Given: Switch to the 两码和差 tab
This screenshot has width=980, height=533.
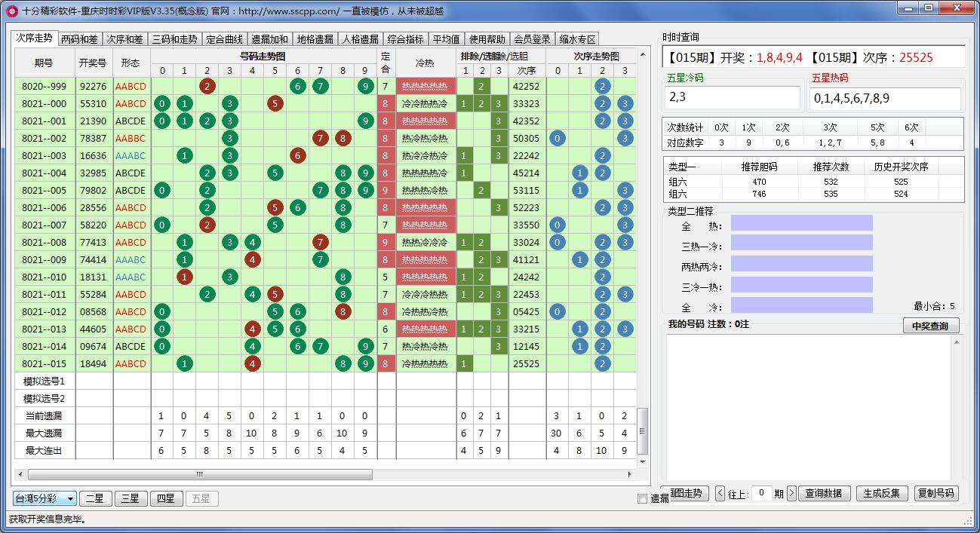Looking at the screenshot, I should pyautogui.click(x=79, y=39).
